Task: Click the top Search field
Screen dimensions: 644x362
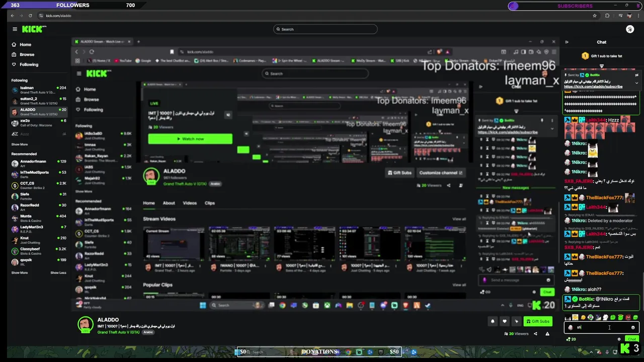Action: click(x=325, y=29)
